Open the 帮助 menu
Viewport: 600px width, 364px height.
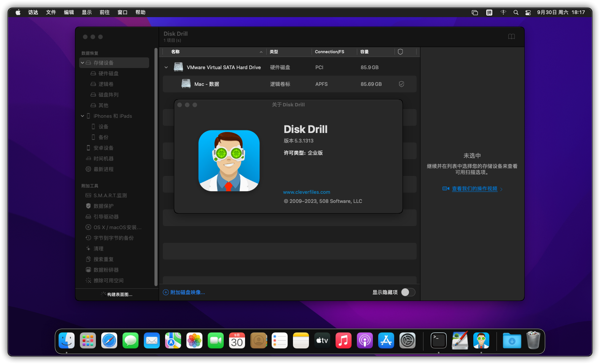click(x=140, y=13)
